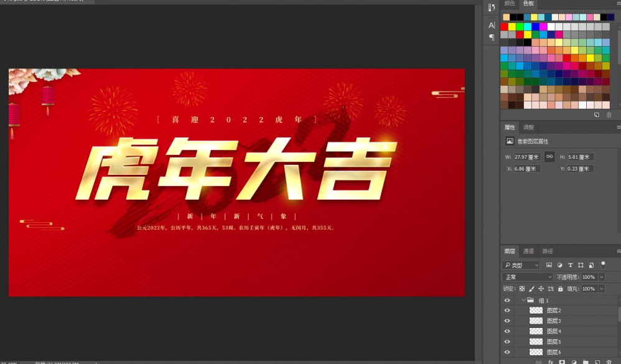The width and height of the screenshot is (621, 364).
Task: Open the blend mode dropdown
Action: [526, 276]
